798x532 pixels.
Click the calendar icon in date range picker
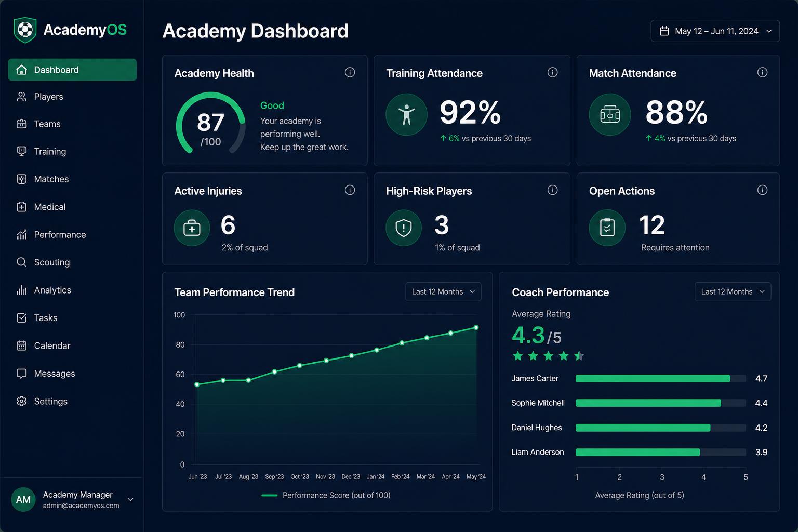[x=664, y=31]
